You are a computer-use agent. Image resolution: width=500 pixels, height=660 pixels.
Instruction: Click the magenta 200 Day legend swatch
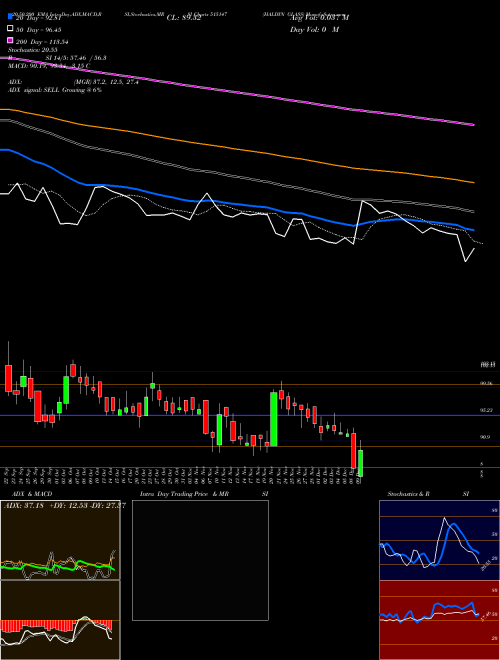tap(10, 41)
